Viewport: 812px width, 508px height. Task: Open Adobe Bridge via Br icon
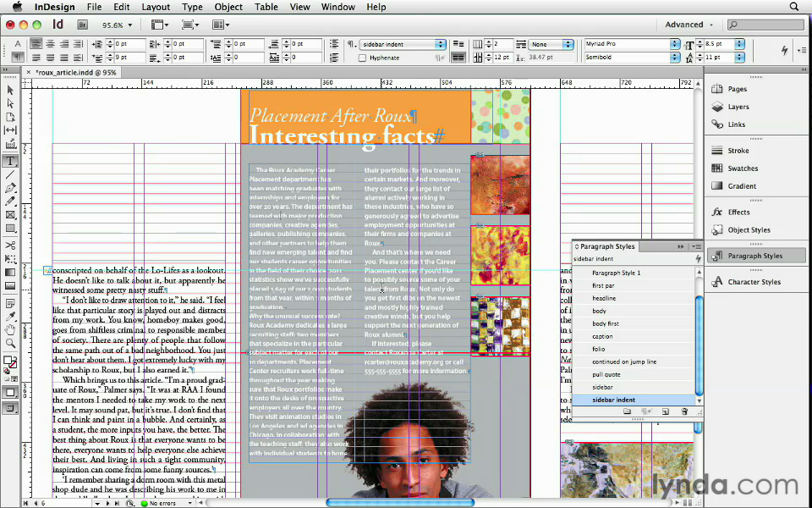click(x=82, y=25)
